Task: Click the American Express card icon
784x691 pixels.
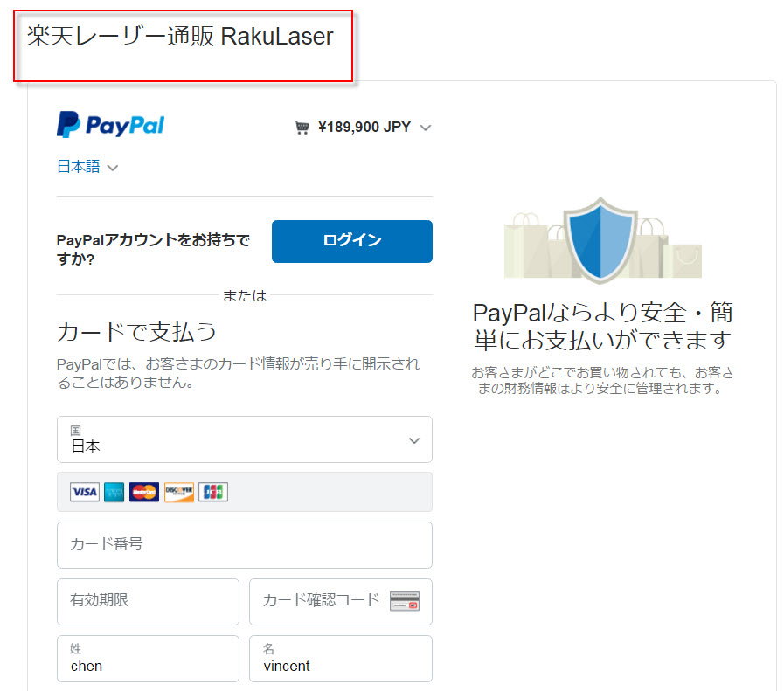Action: (114, 492)
